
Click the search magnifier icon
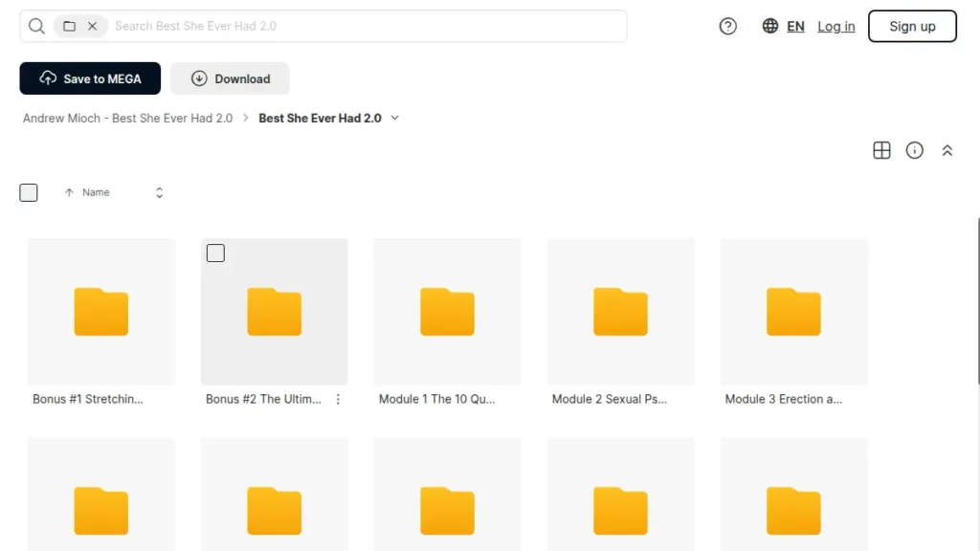click(x=37, y=26)
